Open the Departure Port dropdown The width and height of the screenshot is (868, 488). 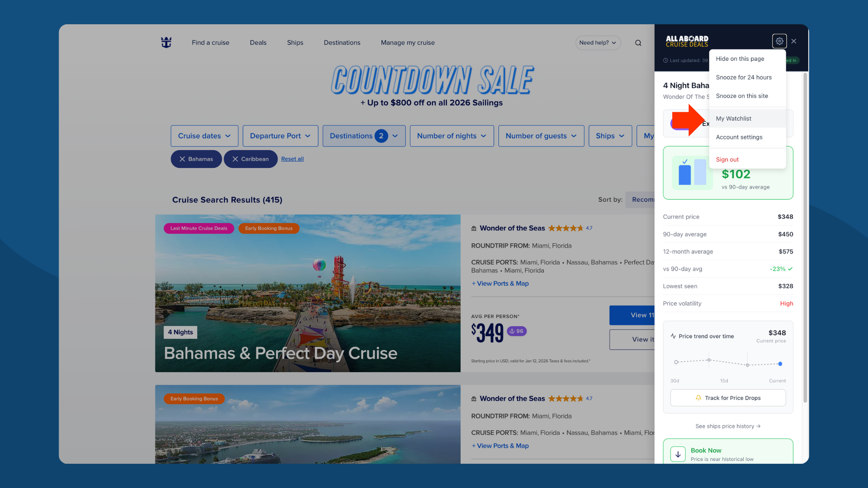point(280,136)
